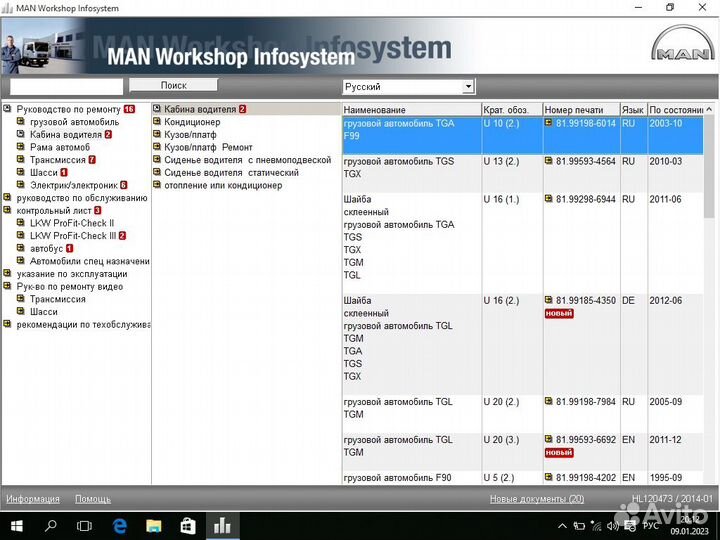Open Автомобили спец назначени entry
This screenshot has height=540, width=720.
coord(90,261)
